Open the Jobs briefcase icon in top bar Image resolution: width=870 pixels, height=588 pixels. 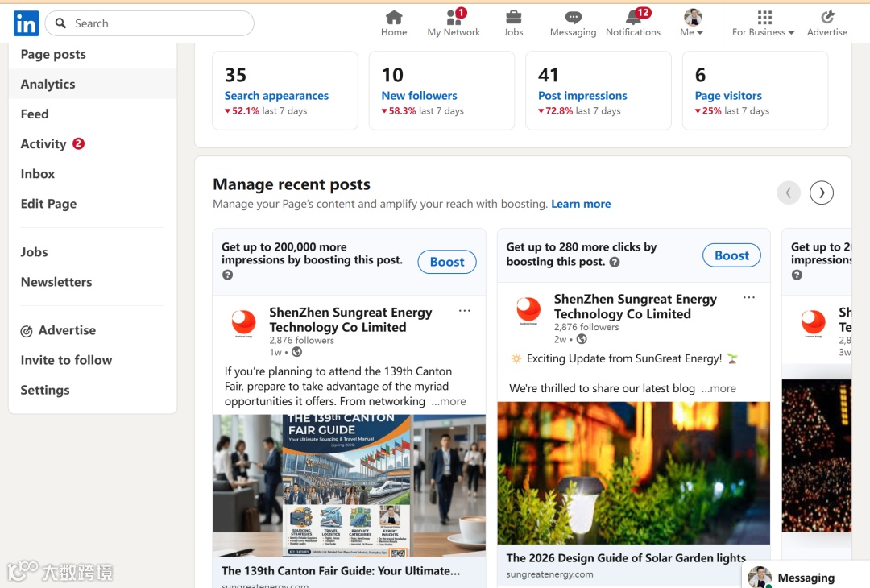tap(513, 17)
